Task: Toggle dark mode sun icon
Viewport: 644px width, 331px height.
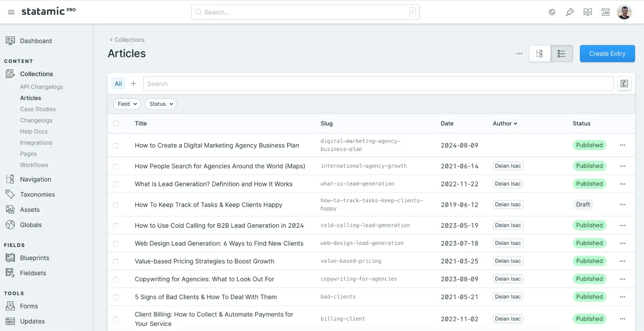Action: (x=552, y=12)
